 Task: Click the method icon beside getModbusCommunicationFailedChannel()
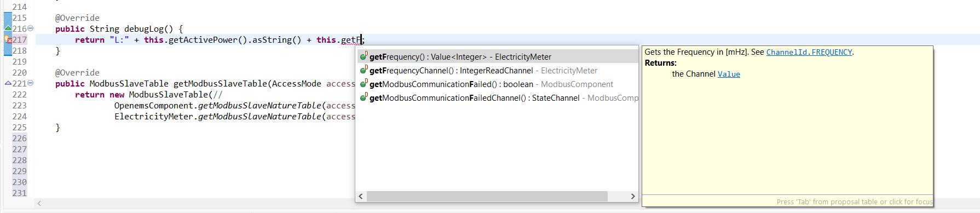[364, 97]
